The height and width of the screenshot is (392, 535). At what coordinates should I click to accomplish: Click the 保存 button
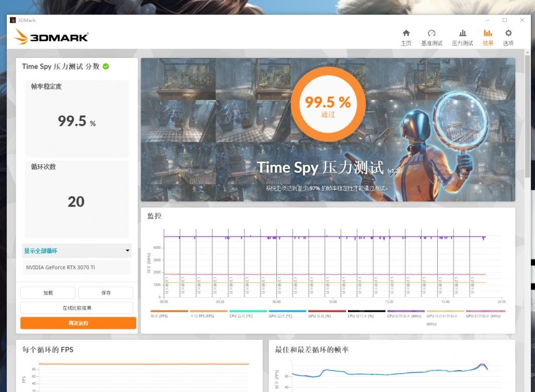pyautogui.click(x=106, y=292)
